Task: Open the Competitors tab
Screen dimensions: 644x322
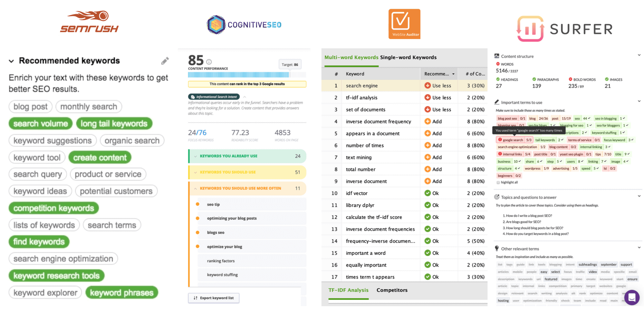Action: pyautogui.click(x=392, y=290)
